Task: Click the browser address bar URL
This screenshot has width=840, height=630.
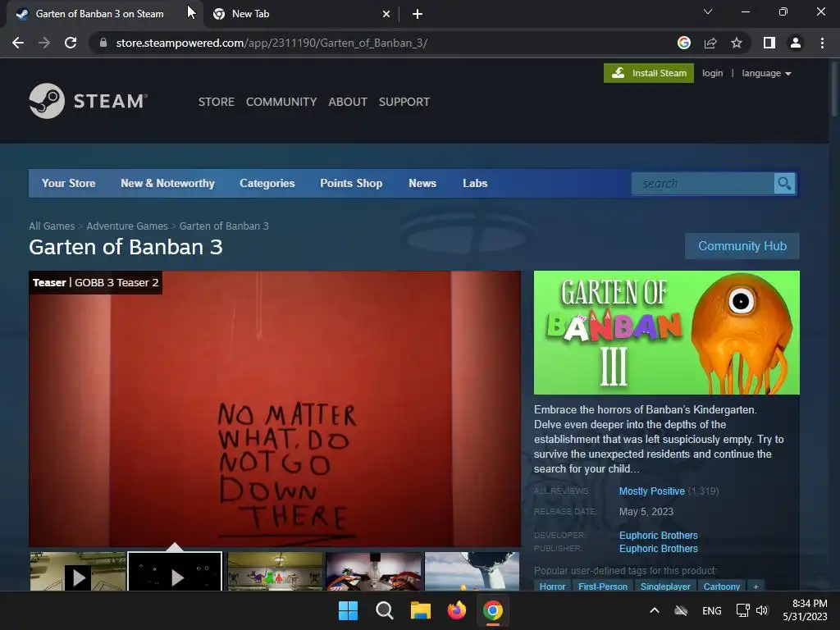Action: tap(272, 43)
